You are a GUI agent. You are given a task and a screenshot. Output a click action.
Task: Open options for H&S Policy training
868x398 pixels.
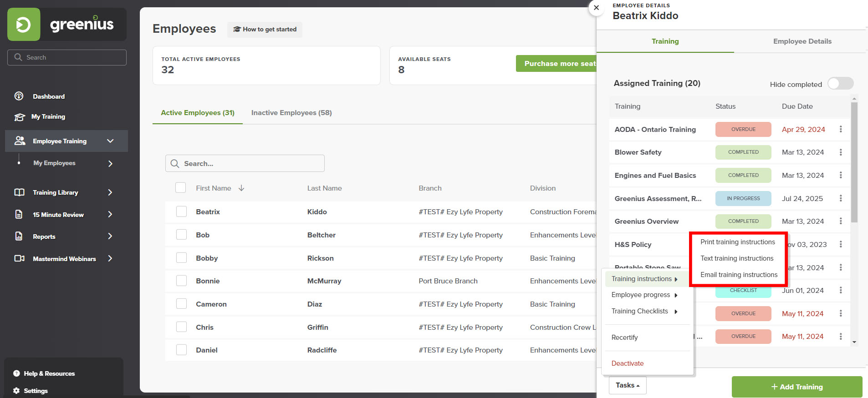coord(841,244)
